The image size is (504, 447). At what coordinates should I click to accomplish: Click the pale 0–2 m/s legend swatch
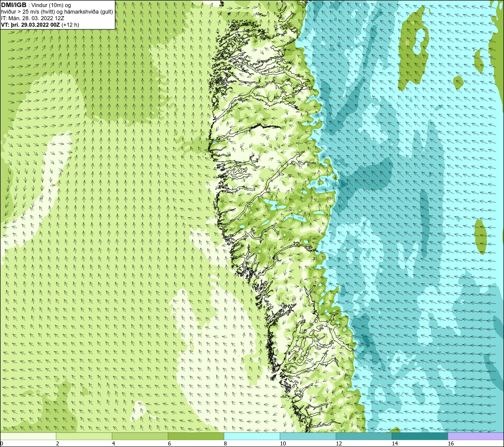pos(28,436)
